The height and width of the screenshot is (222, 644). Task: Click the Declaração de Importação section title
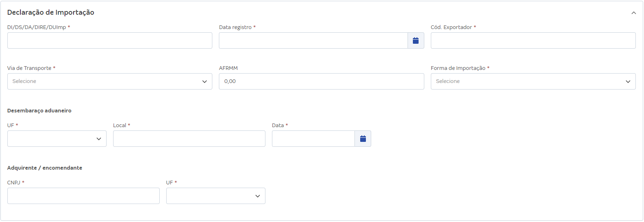point(51,12)
